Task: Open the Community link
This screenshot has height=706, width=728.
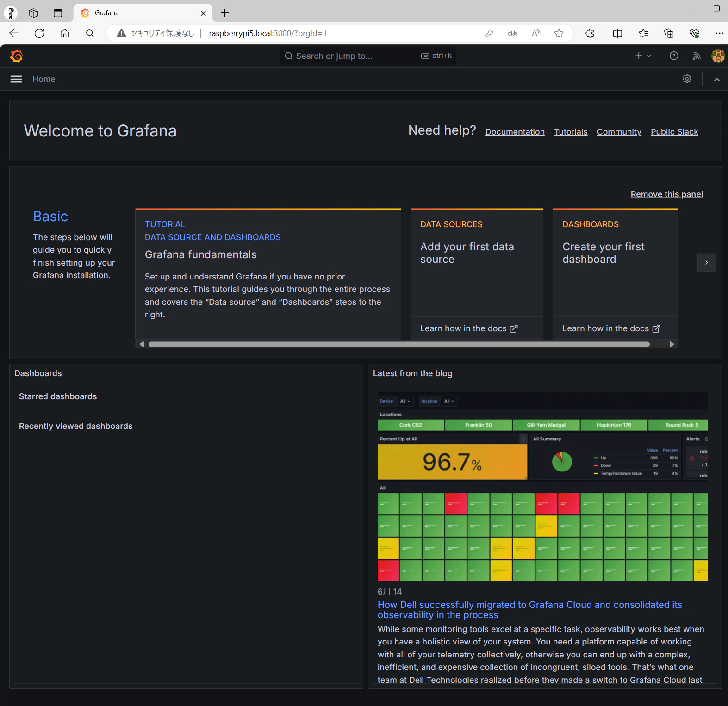Action: (619, 132)
